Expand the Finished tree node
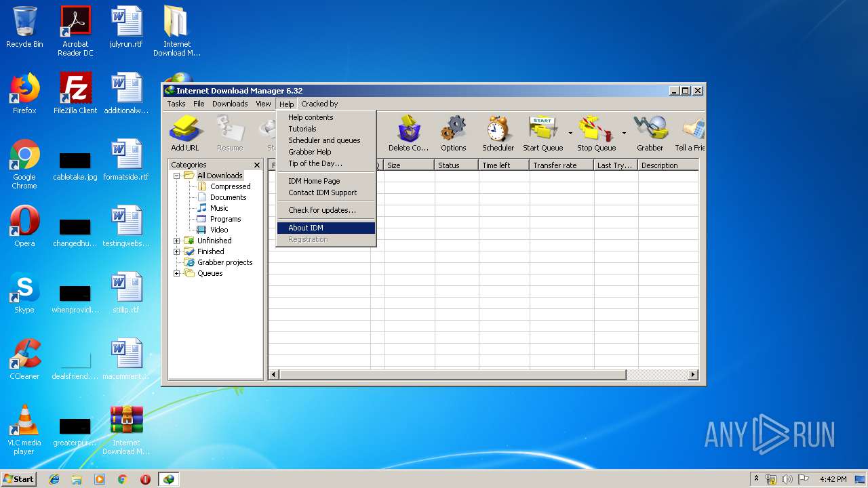Viewport: 868px width, 488px height. point(177,251)
